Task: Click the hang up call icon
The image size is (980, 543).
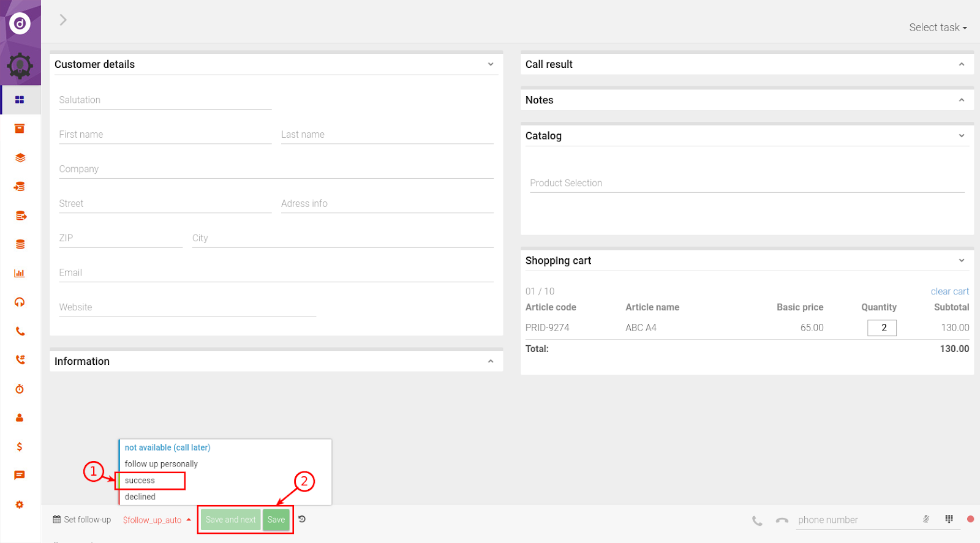Action: (782, 520)
